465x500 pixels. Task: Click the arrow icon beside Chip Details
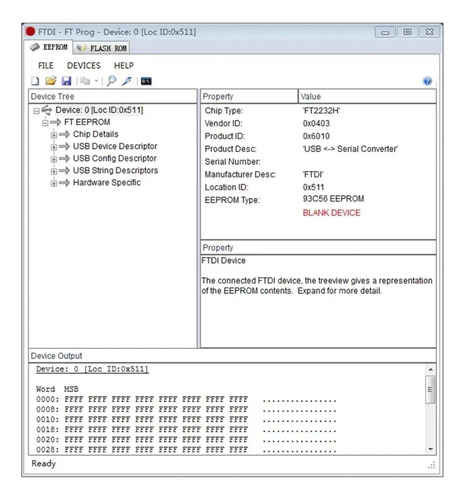pos(64,134)
